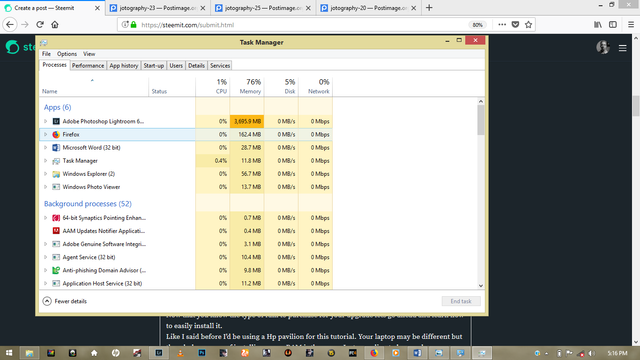Switch to the Users tab
Viewport: 640px width, 360px height.
coord(176,66)
